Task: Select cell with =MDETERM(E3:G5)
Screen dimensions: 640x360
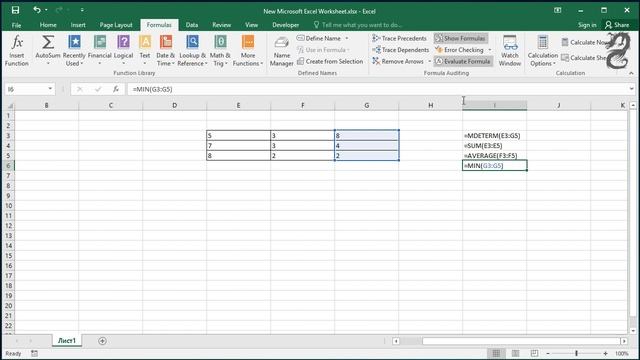Action: [494, 136]
